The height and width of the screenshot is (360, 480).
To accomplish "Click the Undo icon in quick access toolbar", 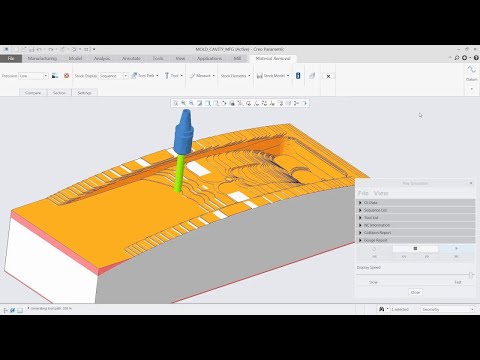I will click(39, 49).
